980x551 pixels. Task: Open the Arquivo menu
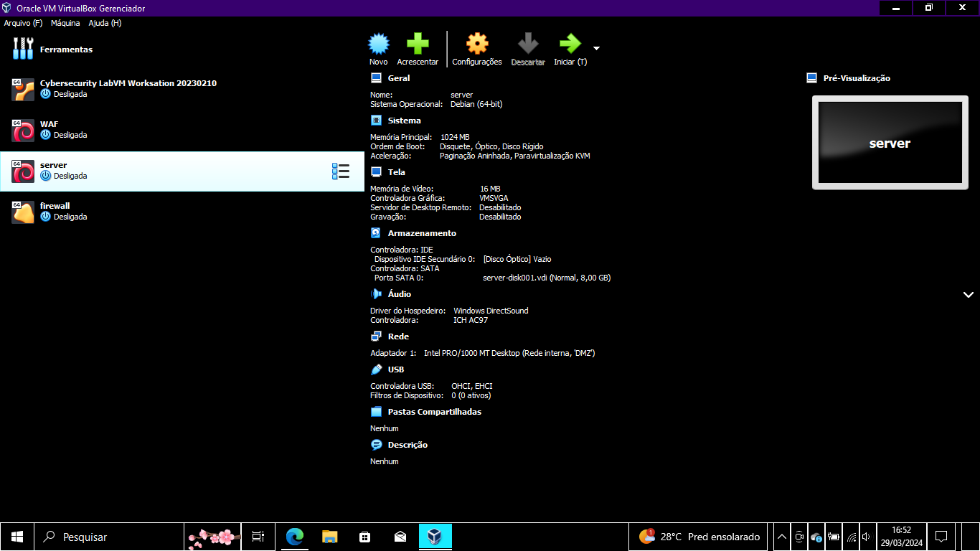pos(23,23)
